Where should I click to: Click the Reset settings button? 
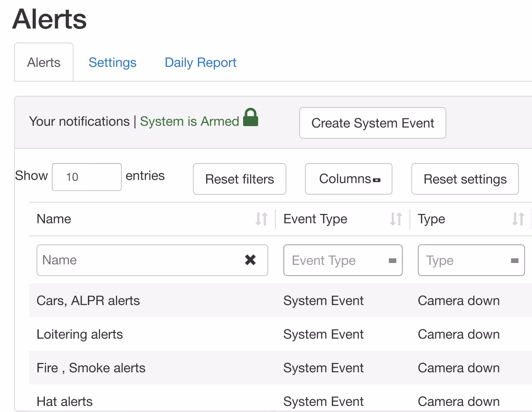(465, 179)
